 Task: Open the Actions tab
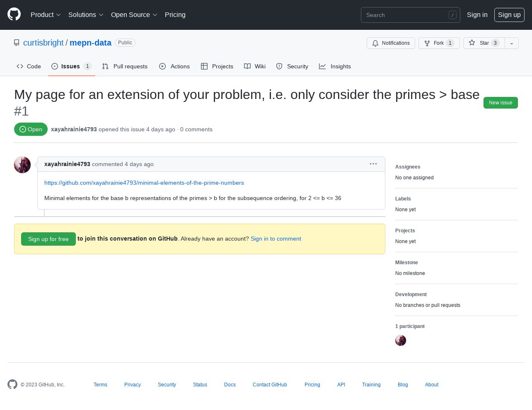[174, 66]
